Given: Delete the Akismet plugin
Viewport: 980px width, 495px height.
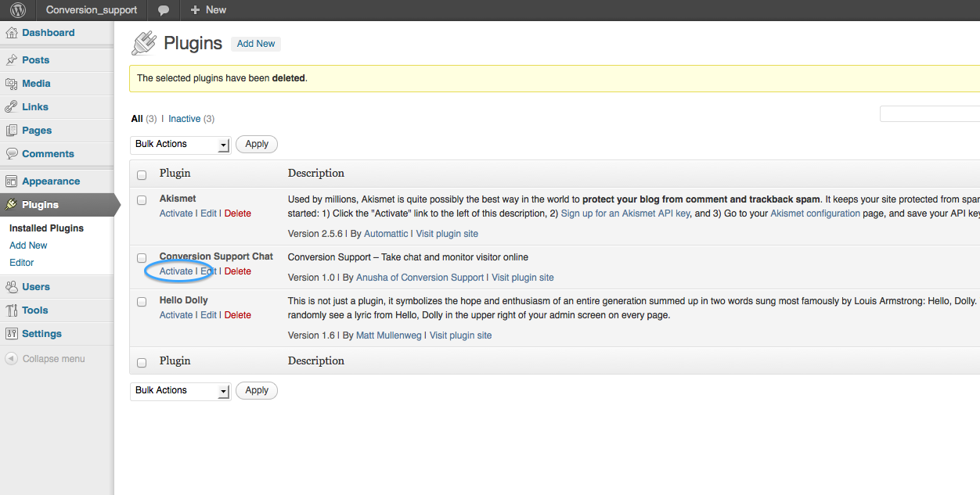Looking at the screenshot, I should pyautogui.click(x=238, y=213).
